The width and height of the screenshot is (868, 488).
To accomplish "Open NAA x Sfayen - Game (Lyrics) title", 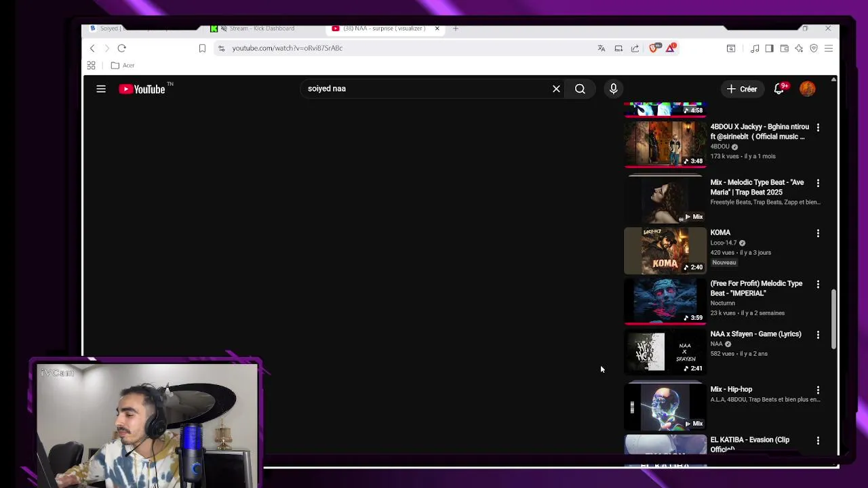I will tap(755, 333).
